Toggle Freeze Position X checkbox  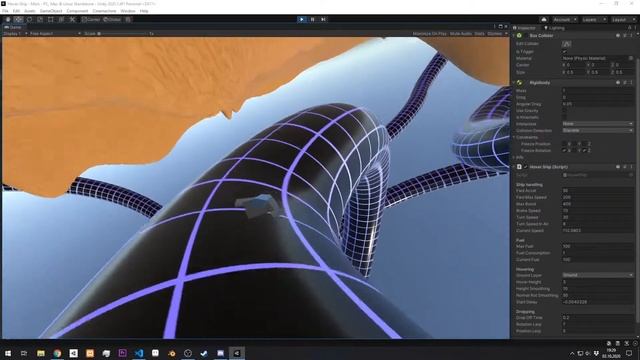coord(564,144)
